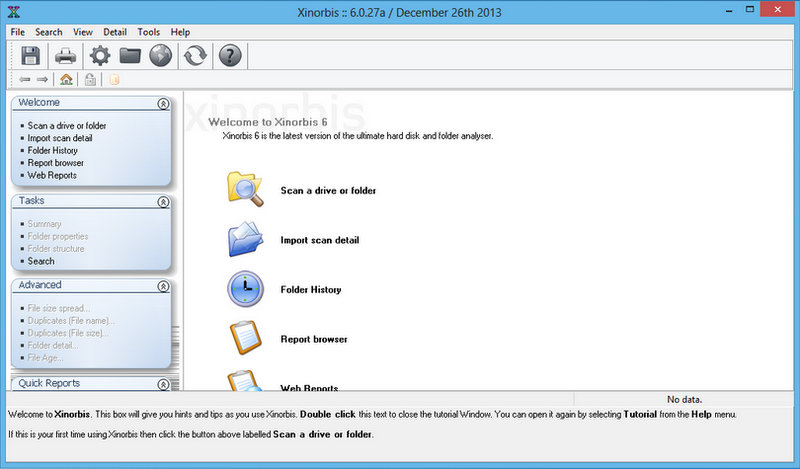Collapse the Quick Reports panel
This screenshot has width=800, height=469.
pos(163,384)
